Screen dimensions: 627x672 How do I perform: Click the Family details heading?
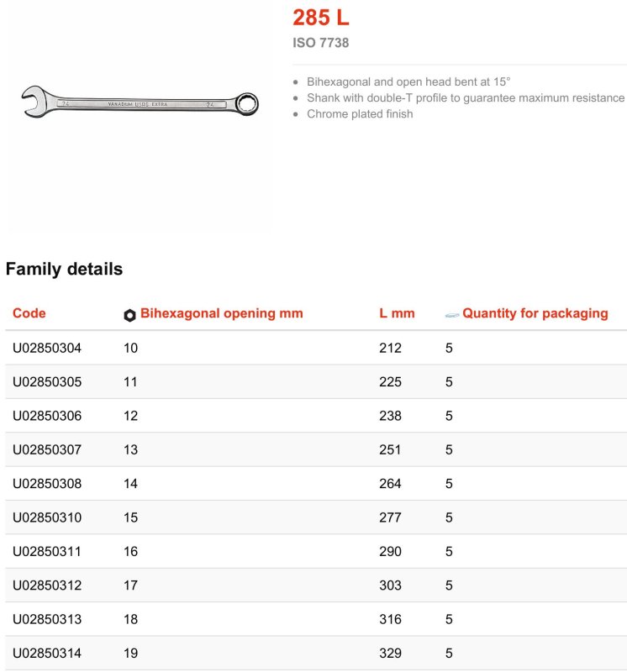[64, 270]
